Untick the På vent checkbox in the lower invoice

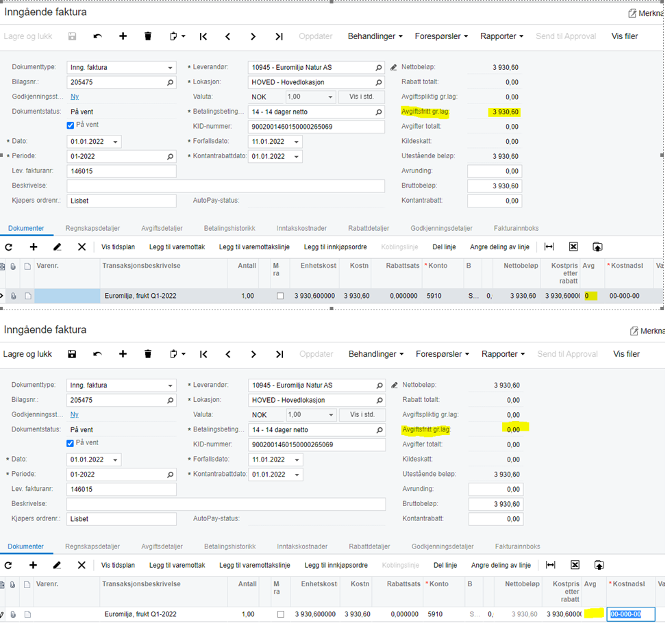[x=71, y=443]
